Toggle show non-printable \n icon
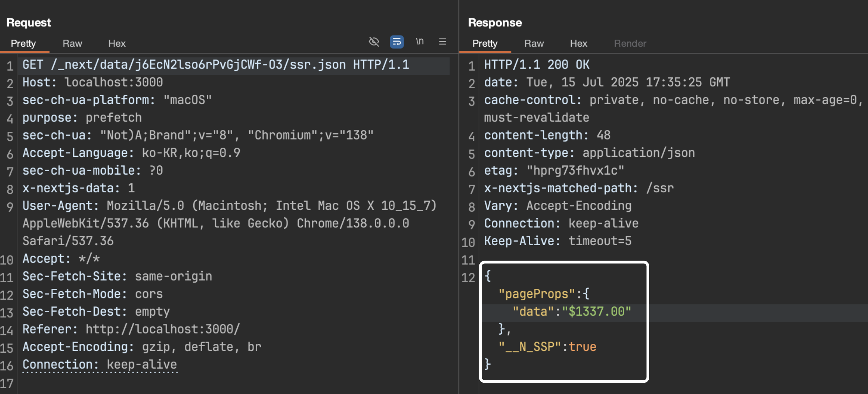Image resolution: width=868 pixels, height=394 pixels. click(x=420, y=41)
